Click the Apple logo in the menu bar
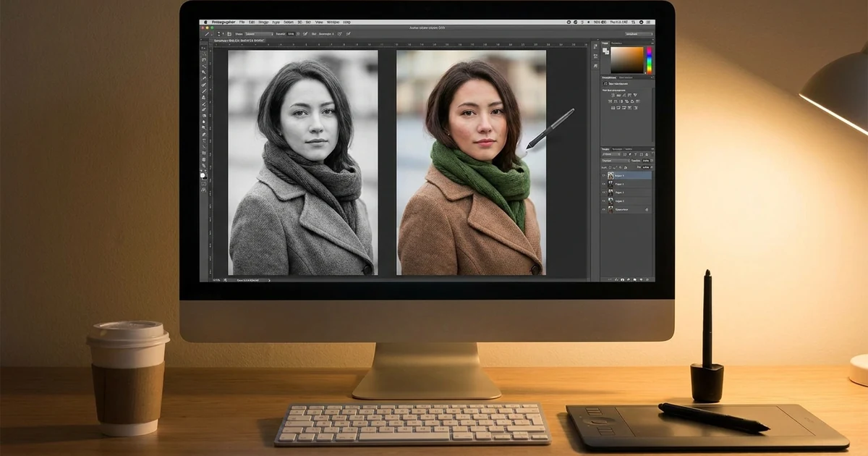Screen dimensions: 868x456 click(x=205, y=23)
